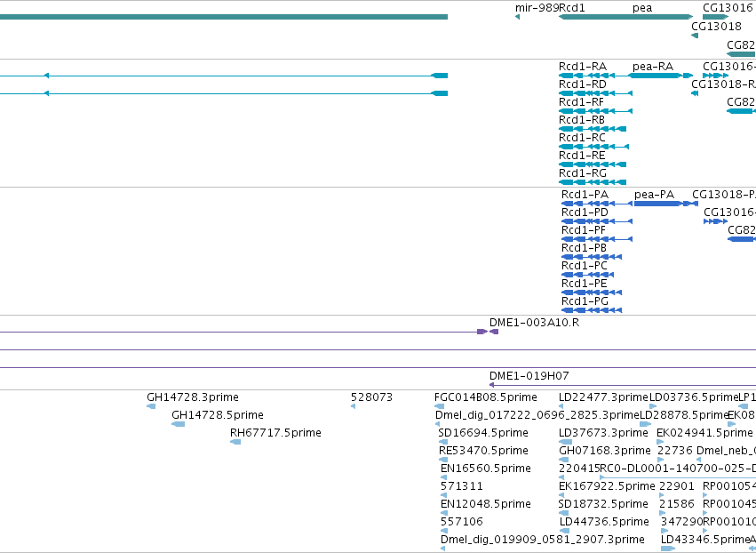Select the GH14728.5prime EST label

click(x=218, y=415)
